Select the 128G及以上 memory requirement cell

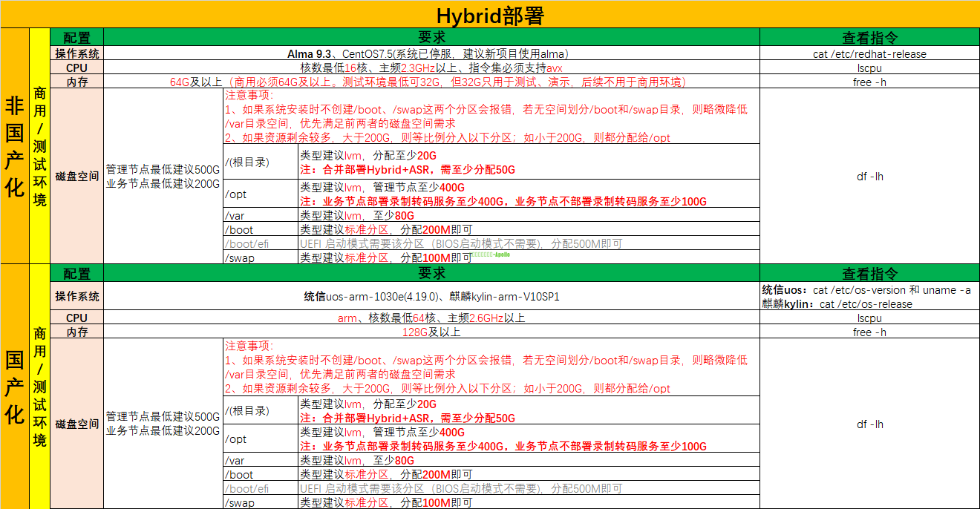431,332
